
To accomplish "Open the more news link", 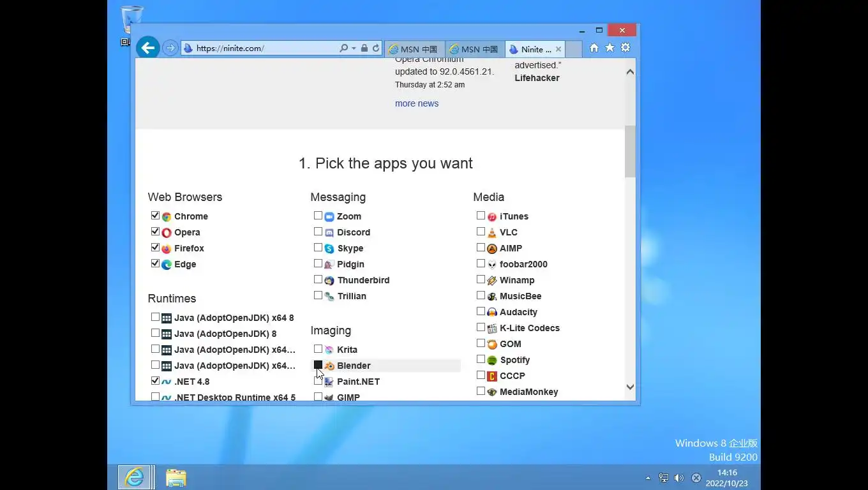I will tap(417, 103).
